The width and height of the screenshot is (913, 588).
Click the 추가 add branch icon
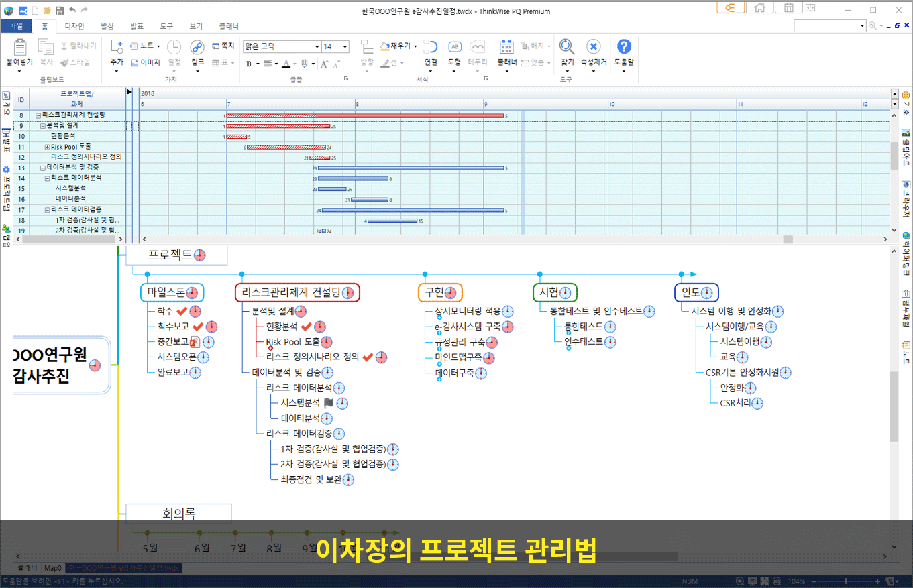[116, 47]
